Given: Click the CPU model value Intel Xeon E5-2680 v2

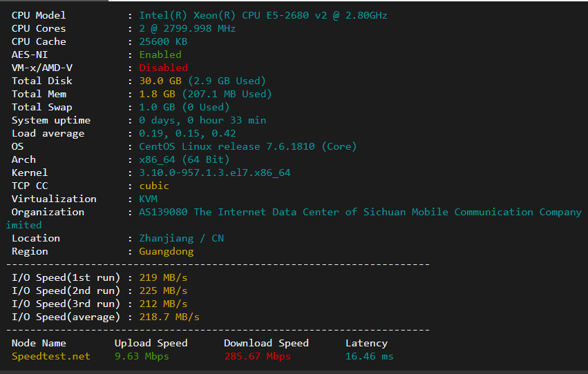Looking at the screenshot, I should tap(263, 15).
